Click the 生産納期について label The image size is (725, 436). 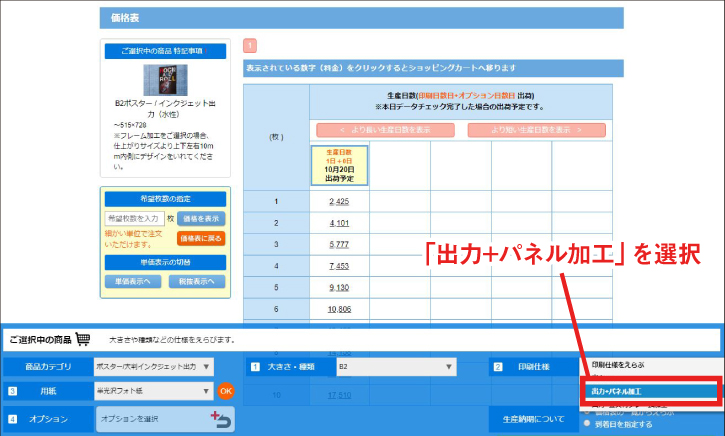(534, 419)
